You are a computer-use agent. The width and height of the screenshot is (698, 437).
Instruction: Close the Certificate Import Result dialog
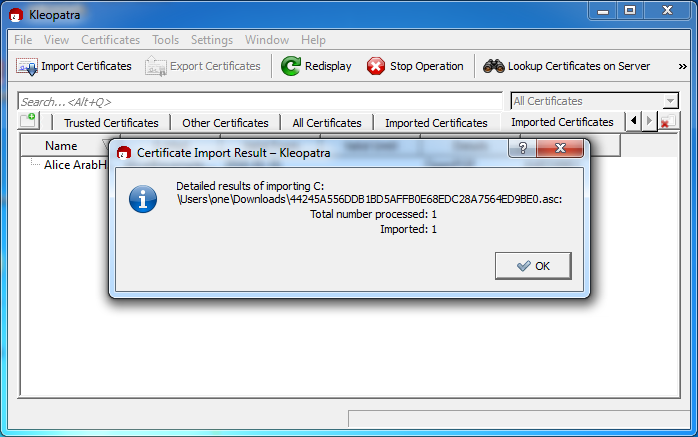(560, 148)
